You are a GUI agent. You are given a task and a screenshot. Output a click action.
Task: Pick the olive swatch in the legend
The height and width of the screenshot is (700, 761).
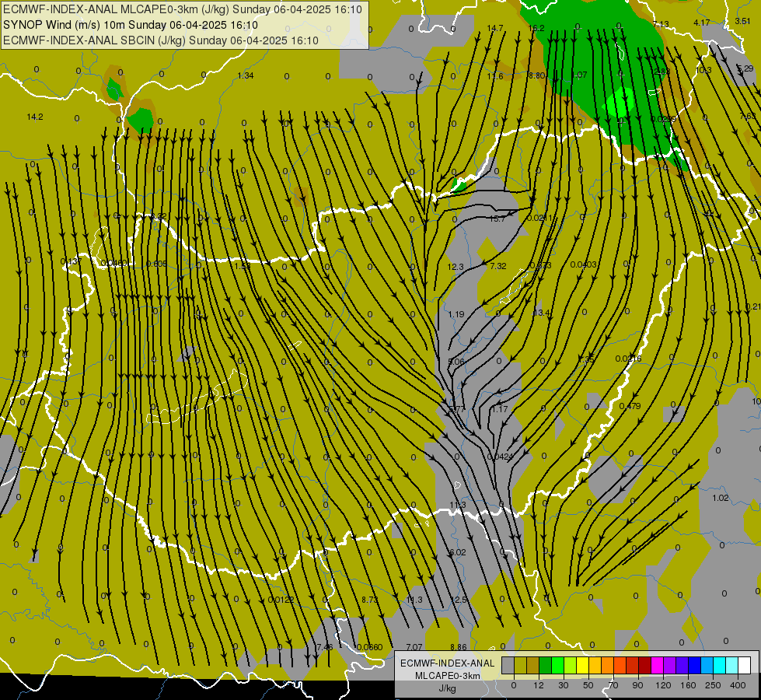520,665
